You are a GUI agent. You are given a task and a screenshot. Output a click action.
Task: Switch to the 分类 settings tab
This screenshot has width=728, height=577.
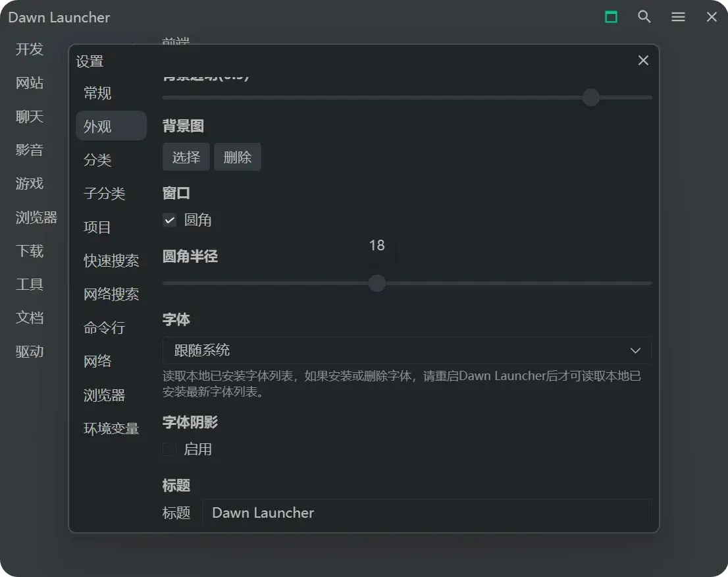tap(111, 160)
